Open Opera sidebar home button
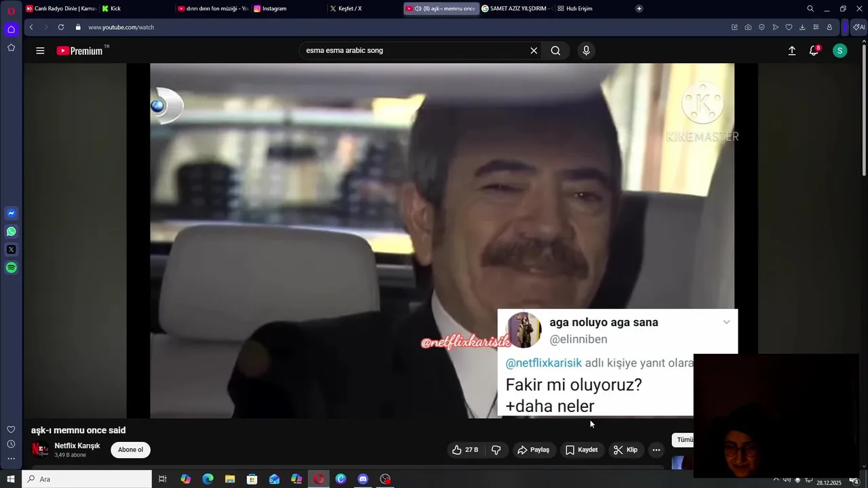868x488 pixels. tap(11, 29)
